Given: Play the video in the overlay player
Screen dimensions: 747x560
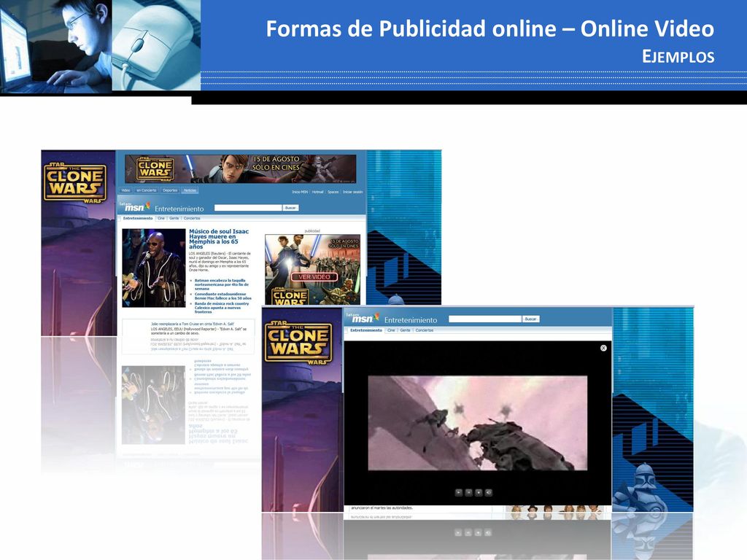Looking at the screenshot, I should (x=458, y=492).
